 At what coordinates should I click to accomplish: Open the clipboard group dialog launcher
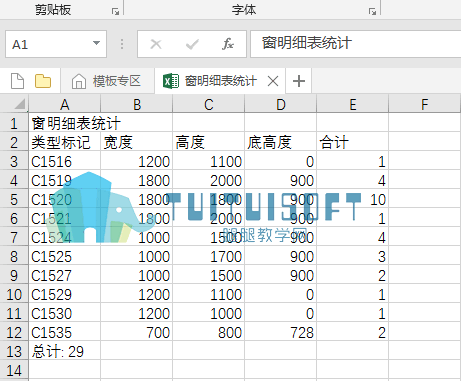[x=115, y=12]
